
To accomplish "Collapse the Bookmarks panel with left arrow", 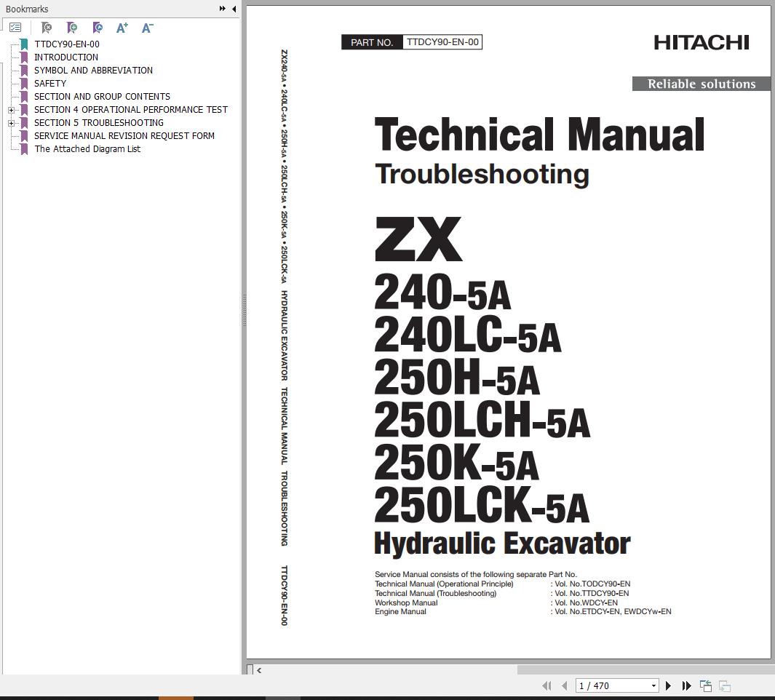I will tap(234, 9).
